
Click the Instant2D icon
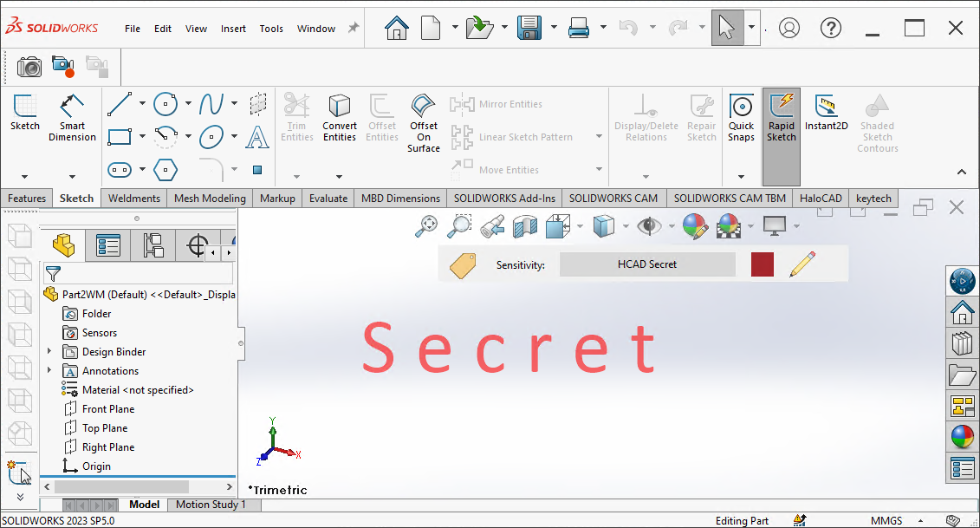[826, 114]
